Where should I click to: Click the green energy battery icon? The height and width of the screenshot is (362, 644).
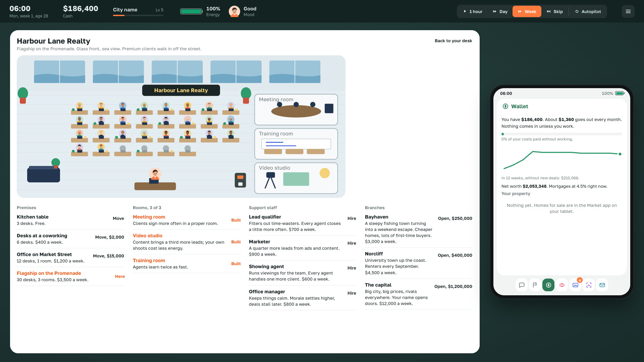click(x=191, y=11)
